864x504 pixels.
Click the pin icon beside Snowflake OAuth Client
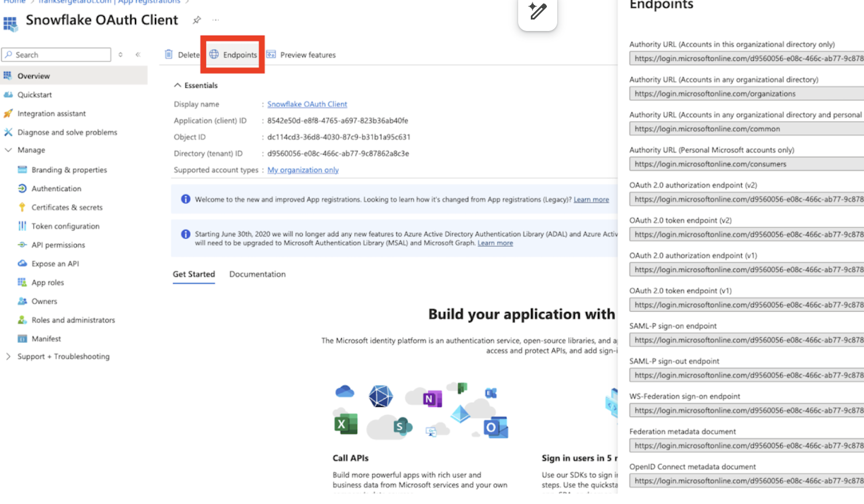pyautogui.click(x=196, y=20)
